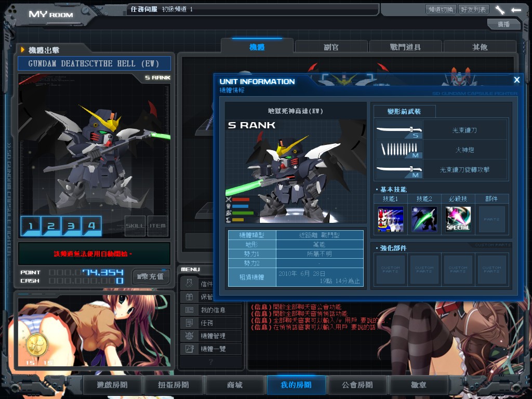Click the first custom parts slot
Viewport: 532px width, 399px height.
(x=391, y=270)
